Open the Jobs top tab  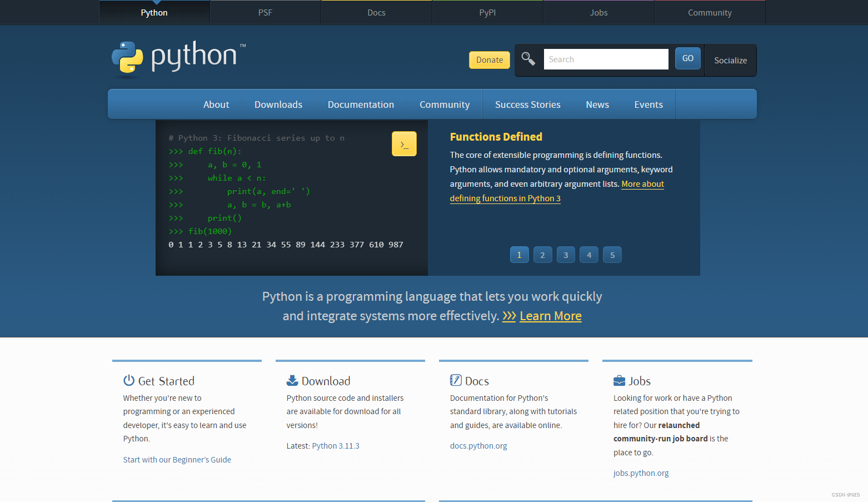click(x=599, y=12)
